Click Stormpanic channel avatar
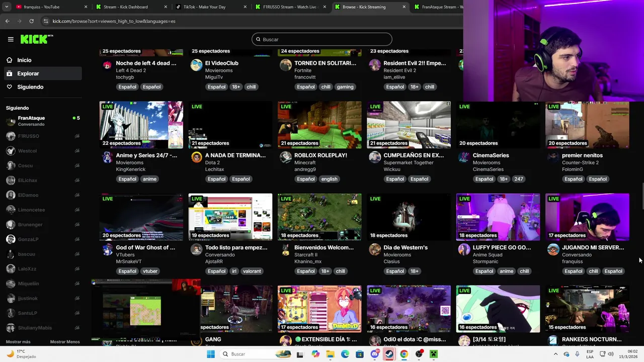The width and height of the screenshot is (644, 362). [x=464, y=249]
